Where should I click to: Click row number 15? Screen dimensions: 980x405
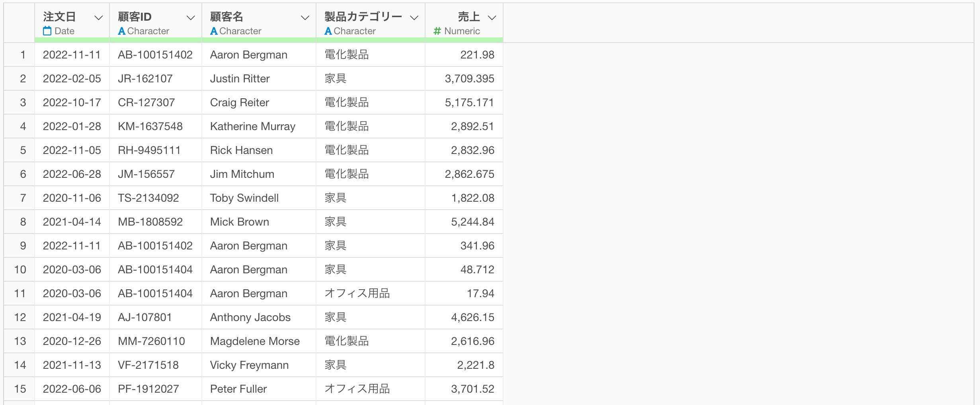coord(20,389)
